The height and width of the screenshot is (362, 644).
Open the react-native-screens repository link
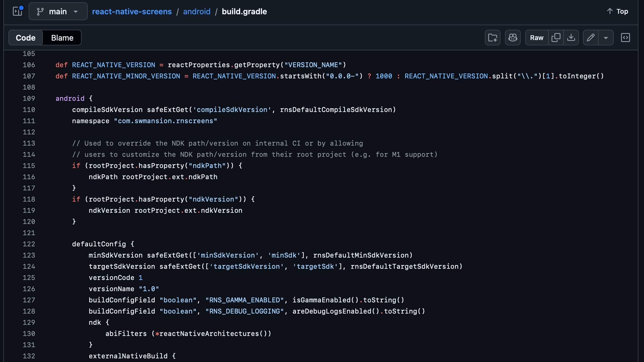[132, 11]
